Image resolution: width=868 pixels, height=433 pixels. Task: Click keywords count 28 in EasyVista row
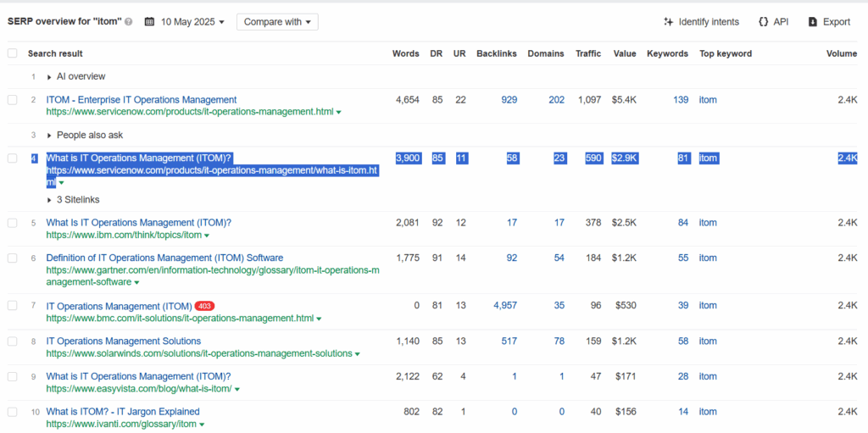(683, 377)
